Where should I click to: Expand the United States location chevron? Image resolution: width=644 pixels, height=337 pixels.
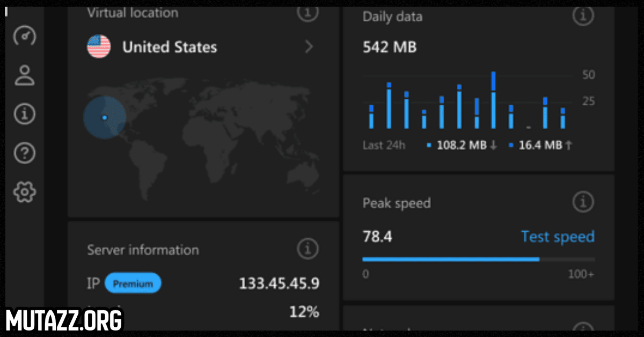[309, 47]
